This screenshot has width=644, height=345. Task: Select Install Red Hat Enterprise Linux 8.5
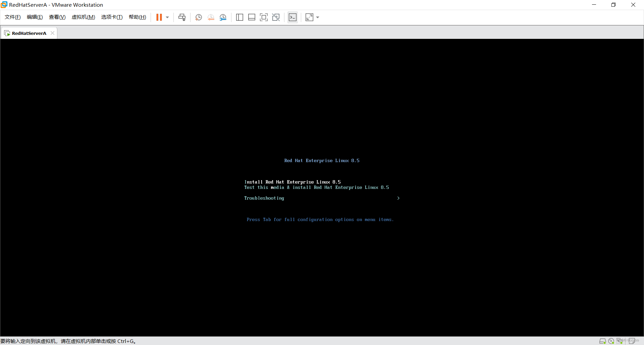click(292, 182)
